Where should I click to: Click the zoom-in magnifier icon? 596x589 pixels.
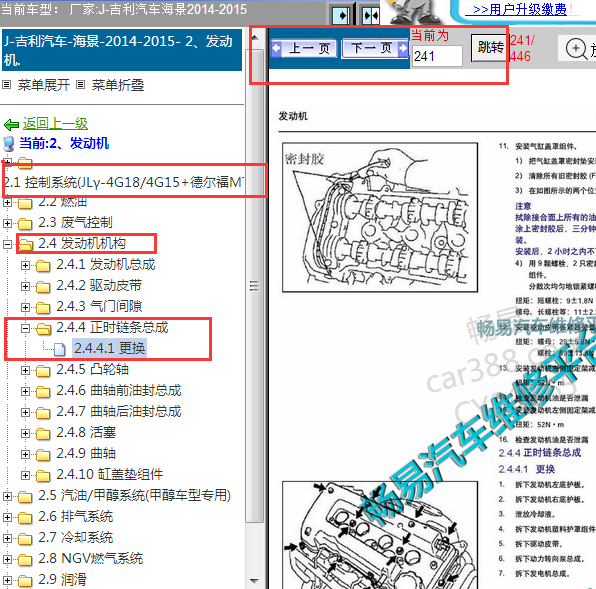576,49
